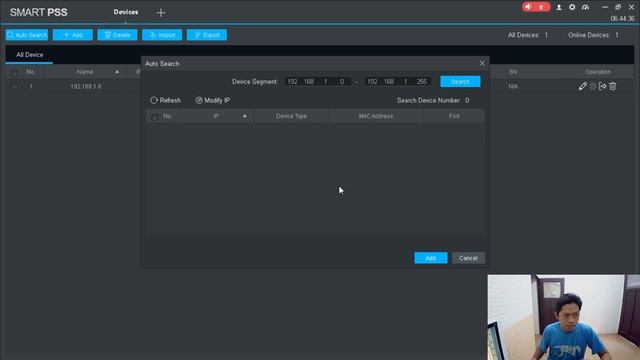Minimize the SMART PSS window

pyautogui.click(x=605, y=7)
